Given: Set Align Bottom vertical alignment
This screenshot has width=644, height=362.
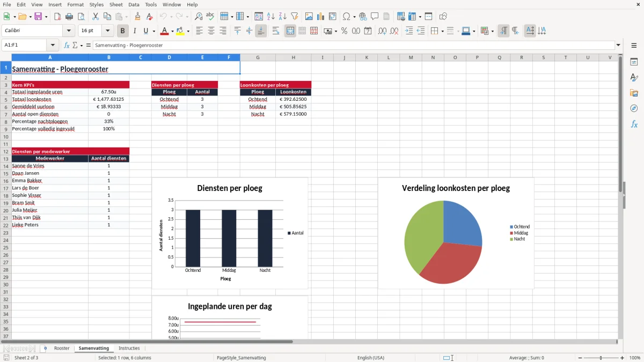Looking at the screenshot, I should pos(261,31).
